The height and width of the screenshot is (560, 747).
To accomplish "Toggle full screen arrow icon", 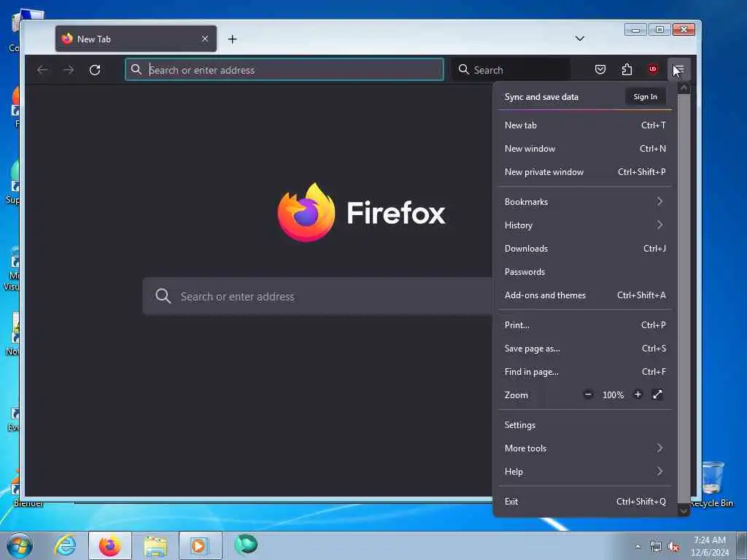I will pyautogui.click(x=657, y=394).
